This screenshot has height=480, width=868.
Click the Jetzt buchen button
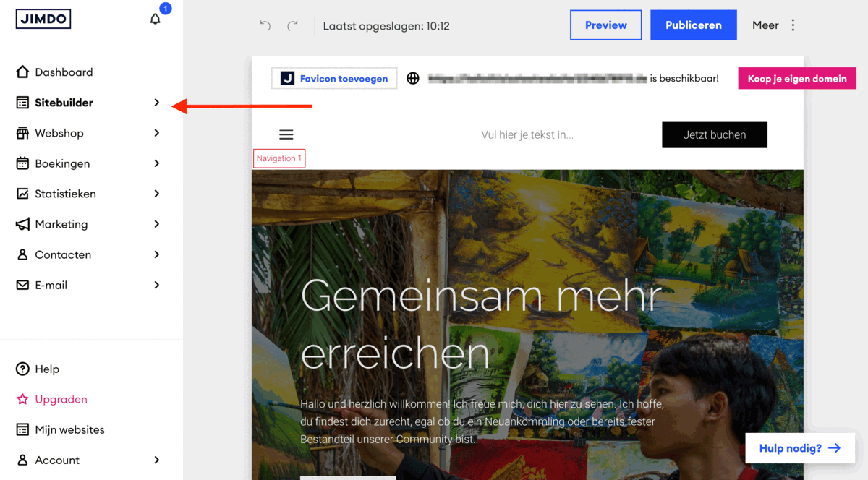(x=715, y=134)
